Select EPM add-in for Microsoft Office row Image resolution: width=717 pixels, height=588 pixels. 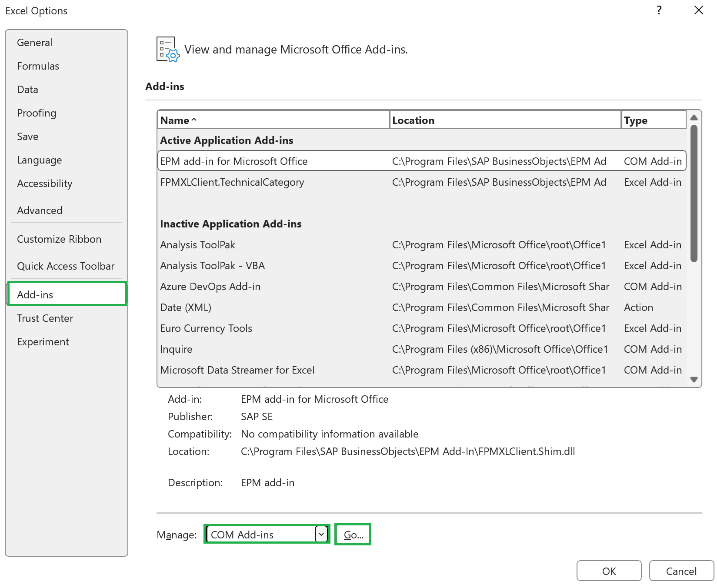(x=422, y=161)
